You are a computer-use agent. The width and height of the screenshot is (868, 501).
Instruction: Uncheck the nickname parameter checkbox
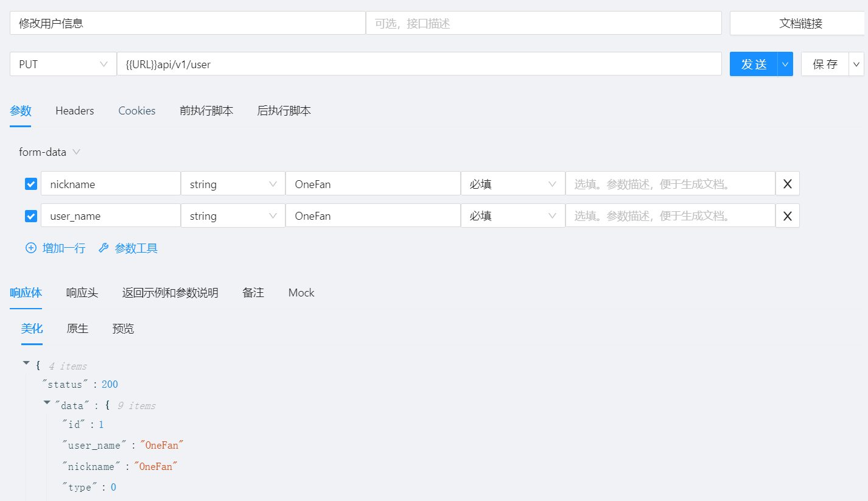click(x=30, y=183)
